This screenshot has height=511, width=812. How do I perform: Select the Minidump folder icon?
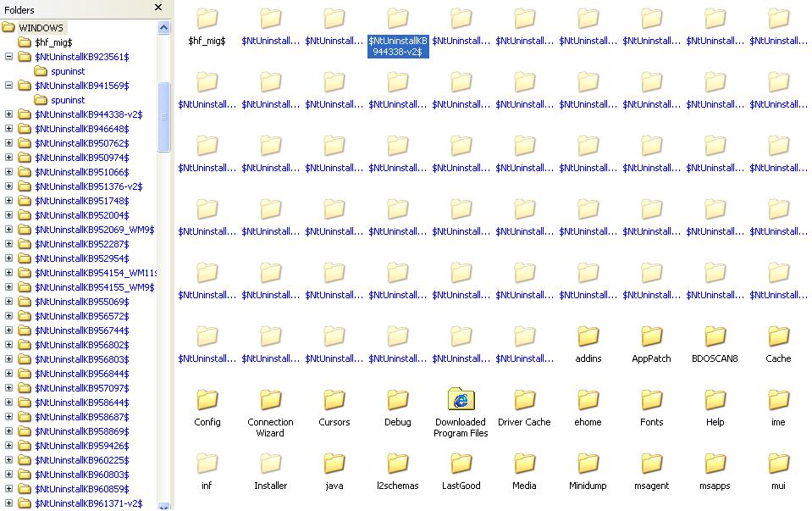588,464
